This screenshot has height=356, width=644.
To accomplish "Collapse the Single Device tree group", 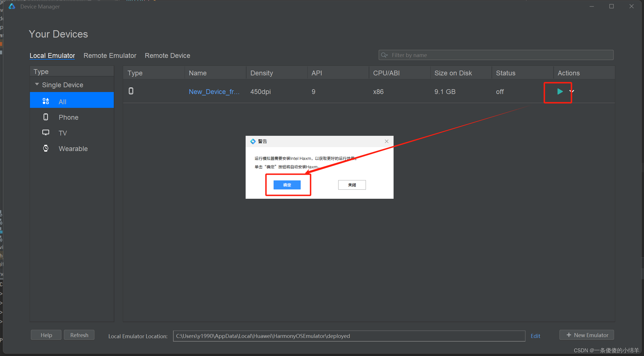I will pyautogui.click(x=37, y=84).
